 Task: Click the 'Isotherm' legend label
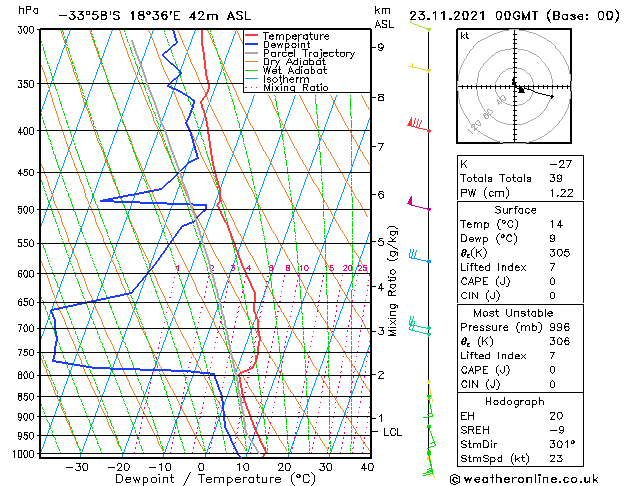pos(286,79)
